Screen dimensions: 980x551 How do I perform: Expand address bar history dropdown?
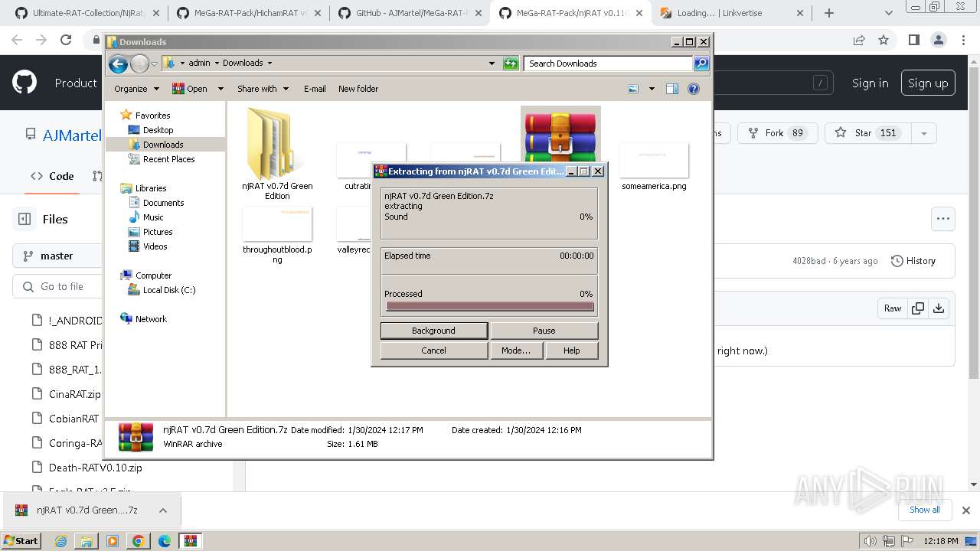pos(492,64)
